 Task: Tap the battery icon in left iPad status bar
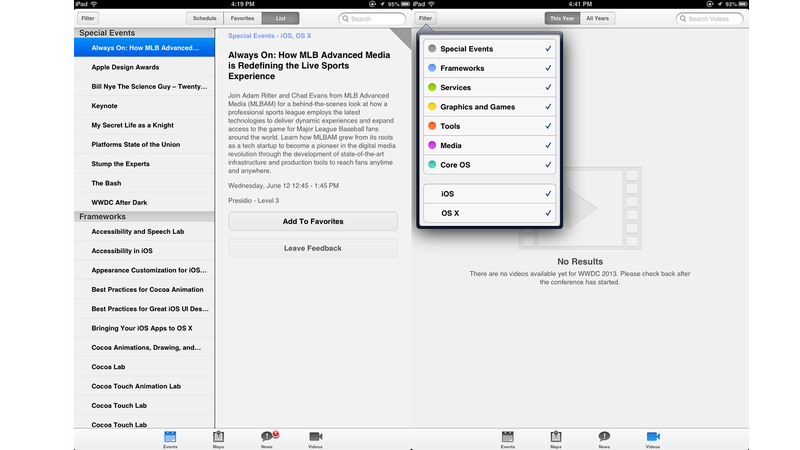[x=405, y=4]
